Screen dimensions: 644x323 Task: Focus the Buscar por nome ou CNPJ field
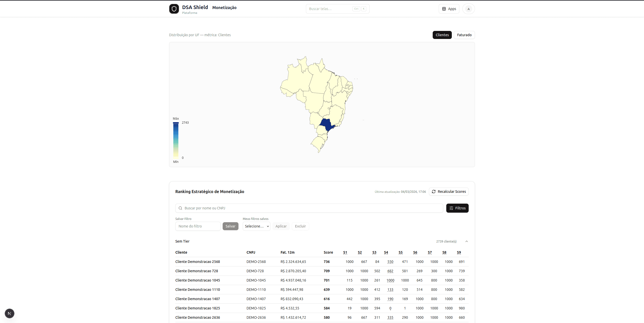click(x=309, y=208)
